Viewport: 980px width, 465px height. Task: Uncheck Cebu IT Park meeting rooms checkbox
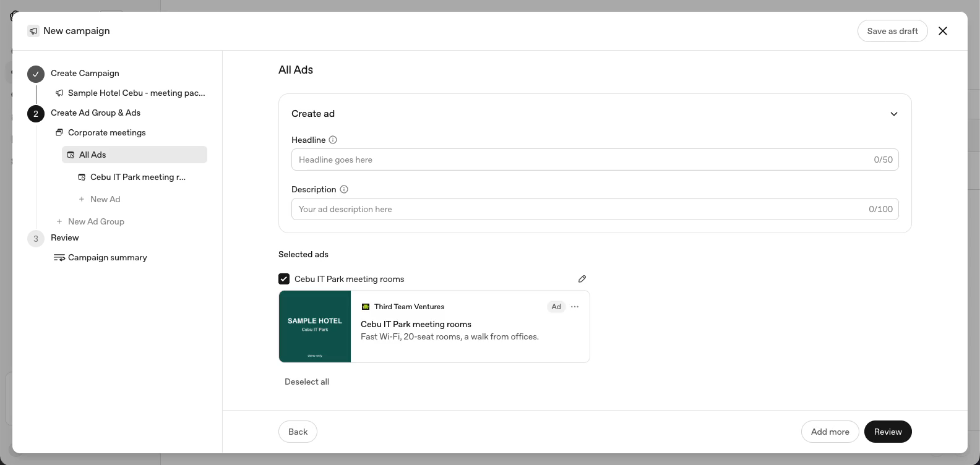(284, 279)
